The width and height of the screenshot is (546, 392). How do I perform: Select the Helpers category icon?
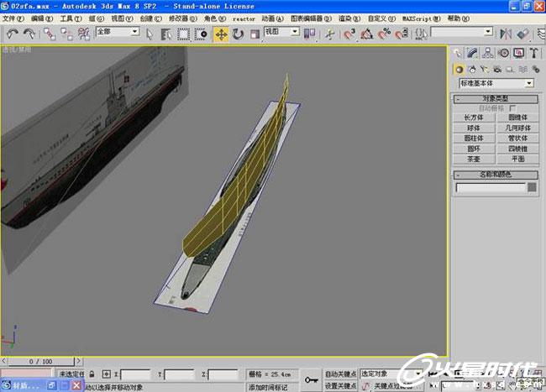pos(510,70)
